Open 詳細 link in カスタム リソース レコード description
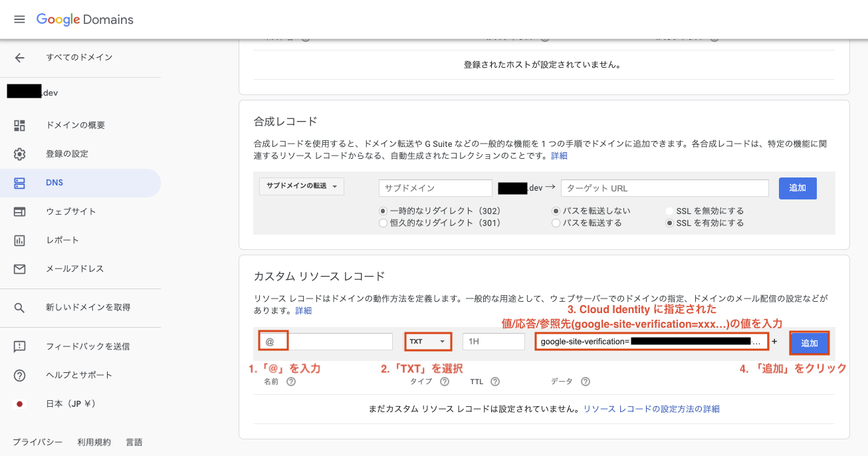Image resolution: width=868 pixels, height=456 pixels. point(303,310)
